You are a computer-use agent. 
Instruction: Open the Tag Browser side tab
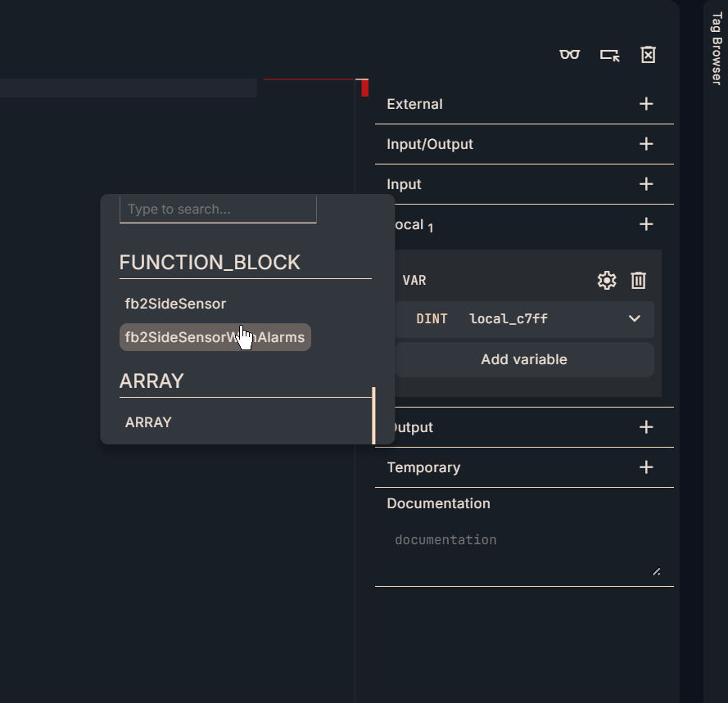[716, 49]
